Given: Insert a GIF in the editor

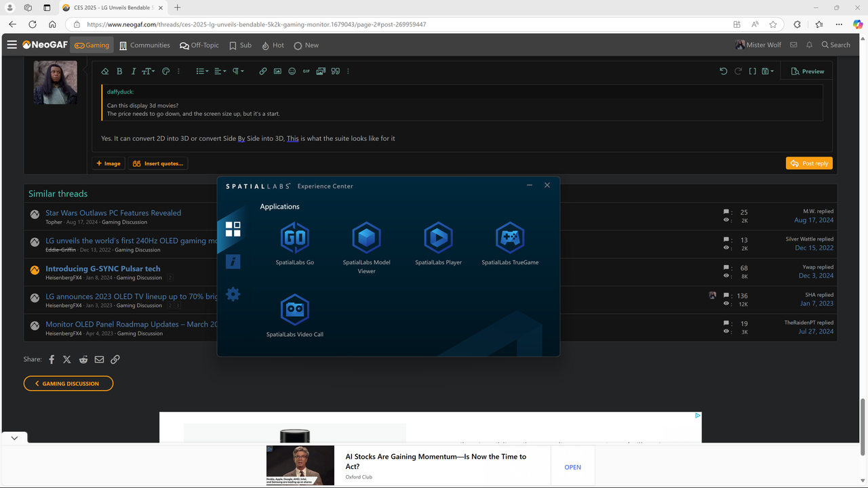Looking at the screenshot, I should (306, 71).
